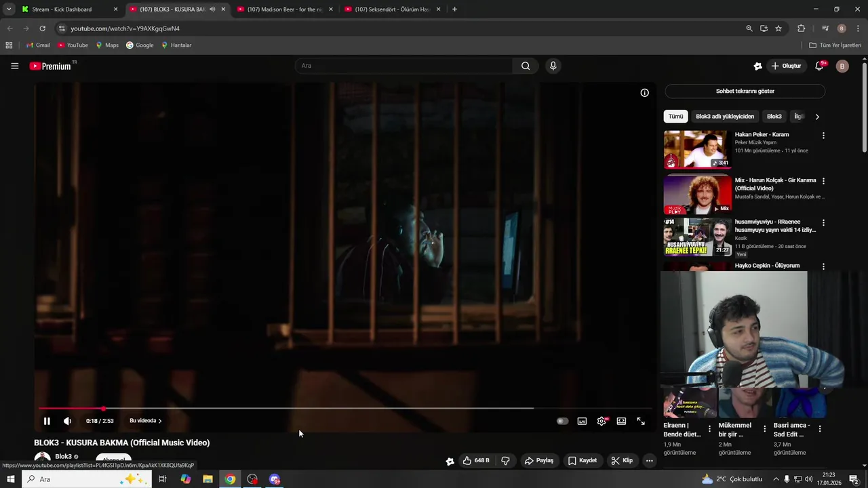Save the video with Kaydet
This screenshot has width=868, height=488.
click(583, 460)
